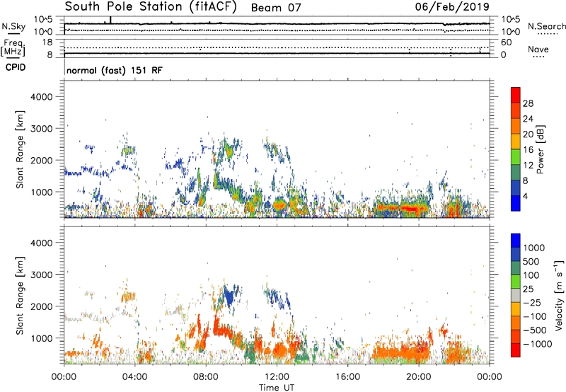The image size is (566, 392).
Task: Click the 3000 tick on velocity panel axis
Action: pyautogui.click(x=42, y=275)
